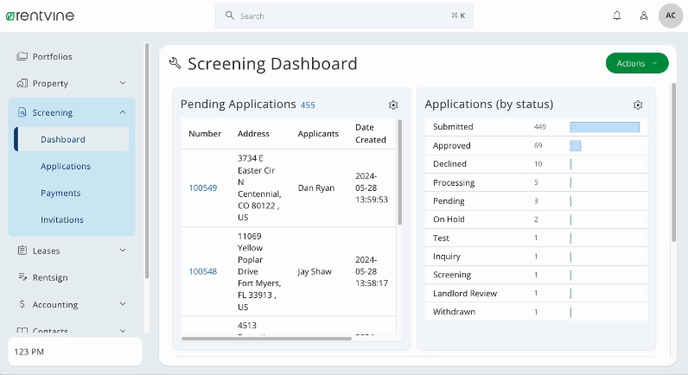
Task: Click the Submitted status blue bar
Action: click(605, 127)
